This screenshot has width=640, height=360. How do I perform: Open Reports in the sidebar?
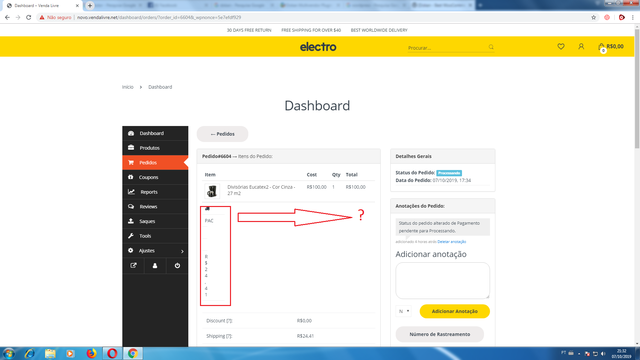coord(155,192)
